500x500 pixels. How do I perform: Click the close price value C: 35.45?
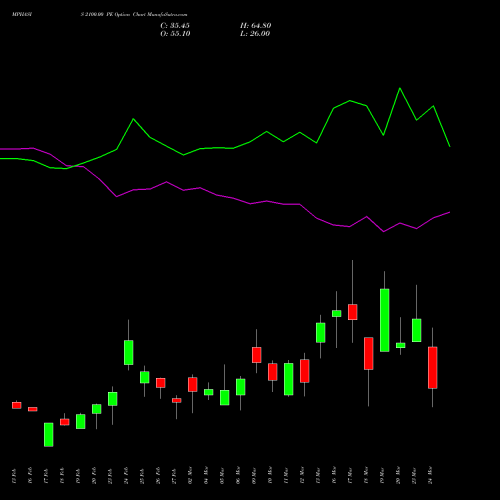pyautogui.click(x=175, y=26)
